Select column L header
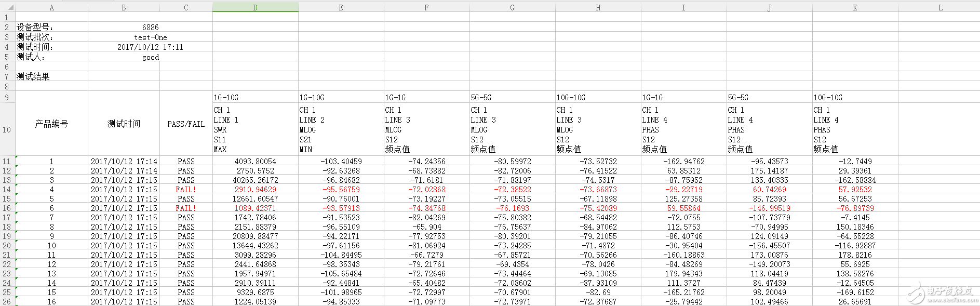The height and width of the screenshot is (306, 980). tap(940, 7)
